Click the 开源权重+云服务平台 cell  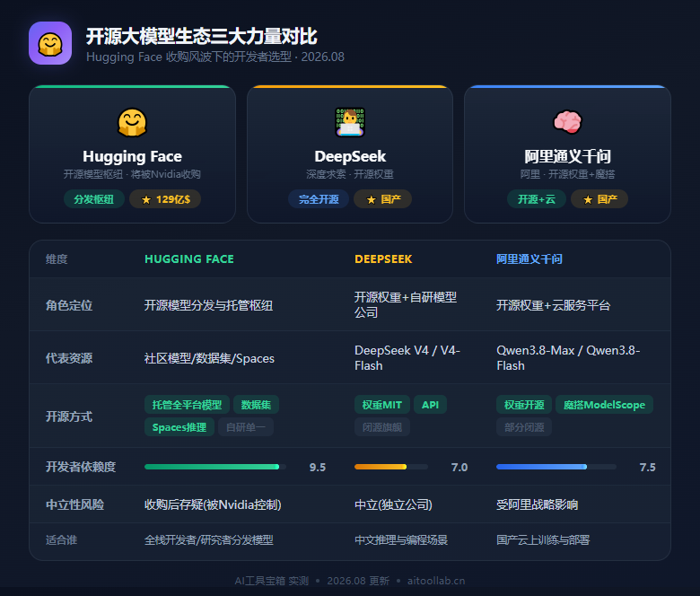click(554, 305)
